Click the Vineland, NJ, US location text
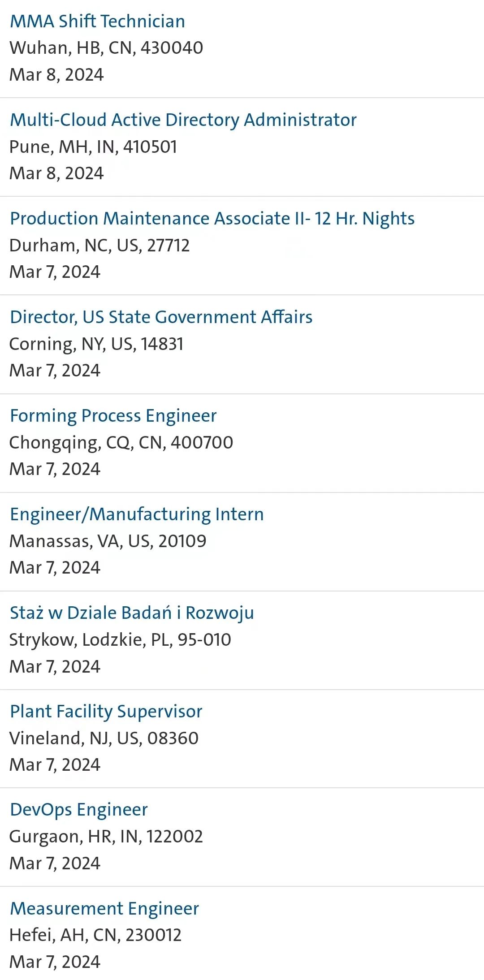The height and width of the screenshot is (980, 484). (104, 738)
